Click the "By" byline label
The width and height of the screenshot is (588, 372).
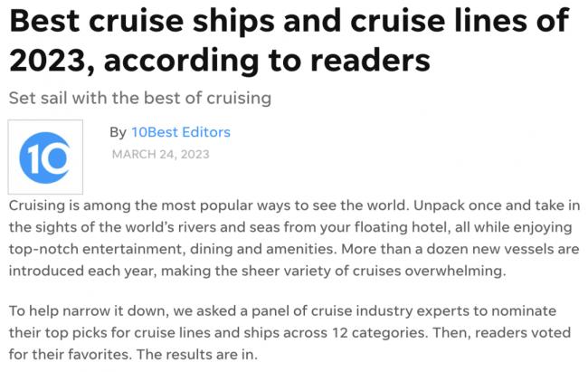click(118, 132)
